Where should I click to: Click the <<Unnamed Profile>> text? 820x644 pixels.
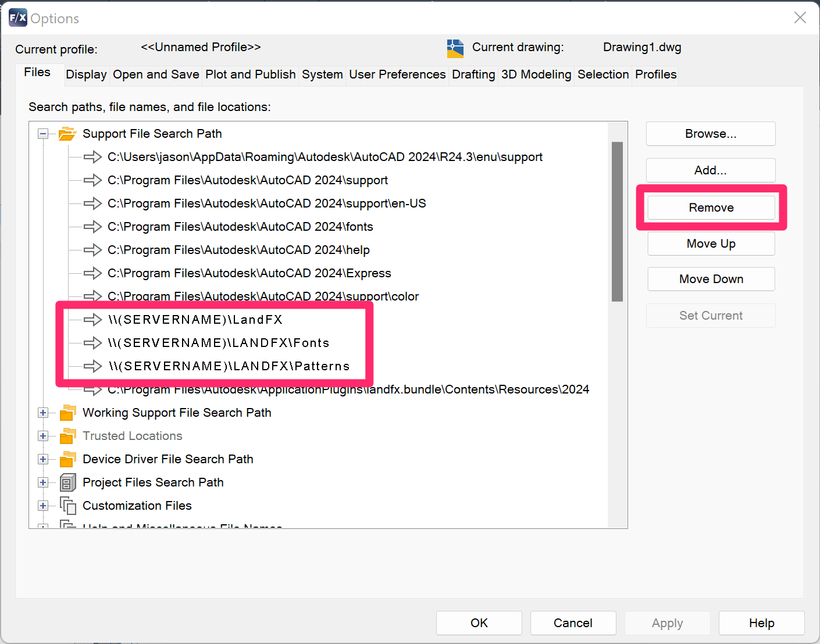(201, 47)
